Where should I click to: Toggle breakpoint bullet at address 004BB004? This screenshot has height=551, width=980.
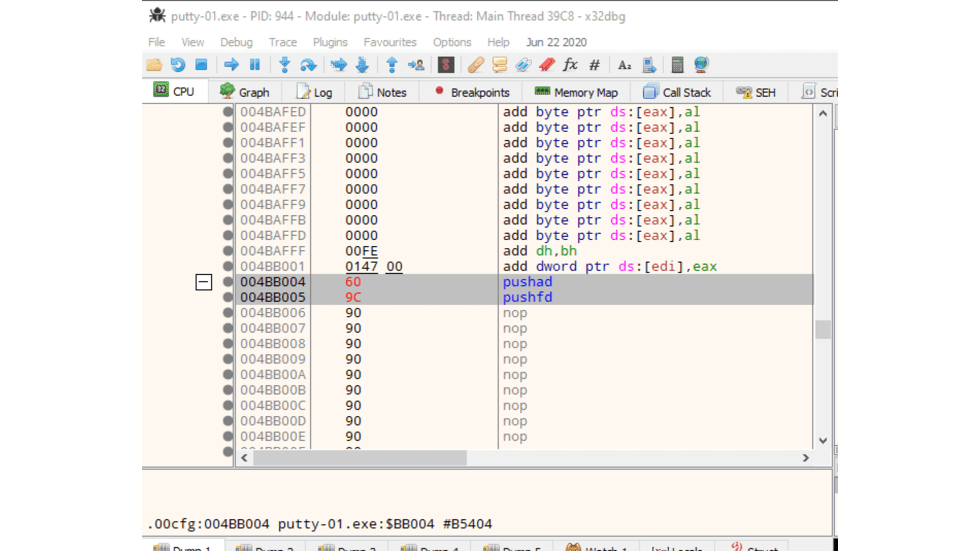[228, 282]
